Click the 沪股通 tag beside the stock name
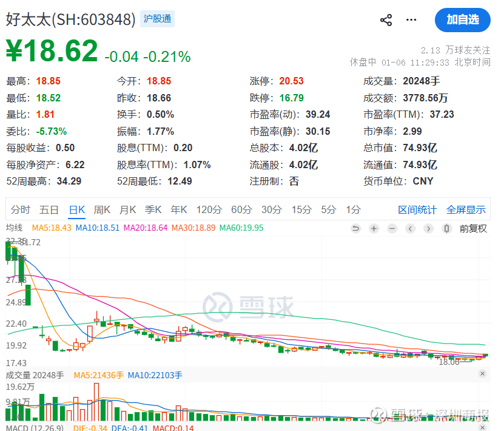The height and width of the screenshot is (431, 504). point(157,19)
